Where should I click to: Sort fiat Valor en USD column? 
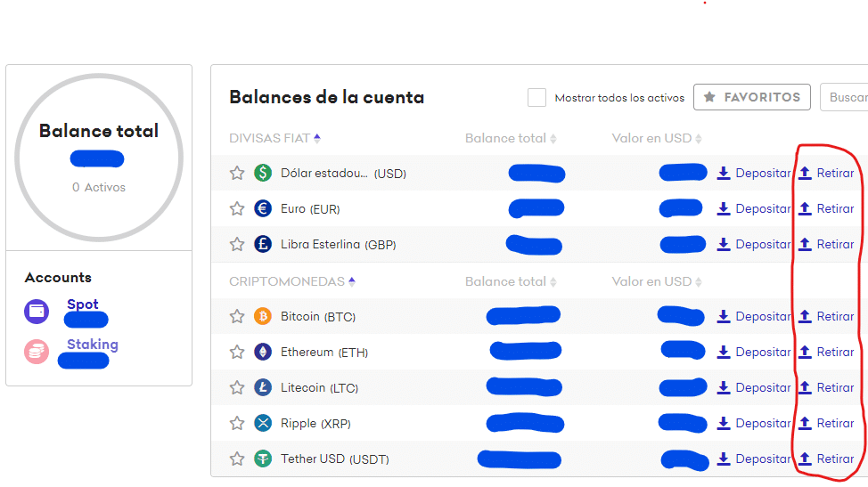point(699,139)
